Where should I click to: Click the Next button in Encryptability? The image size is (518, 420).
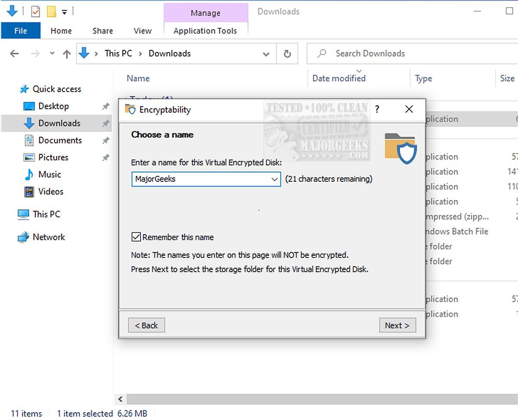(x=397, y=325)
